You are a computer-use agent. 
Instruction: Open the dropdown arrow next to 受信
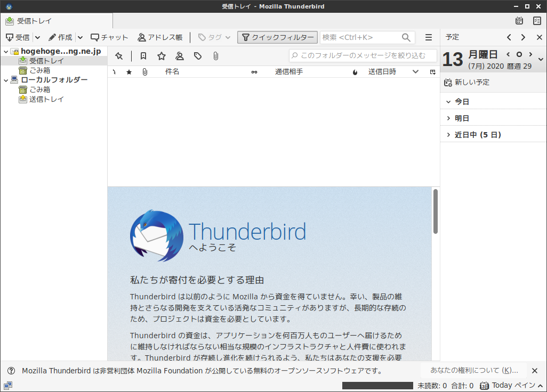click(38, 37)
